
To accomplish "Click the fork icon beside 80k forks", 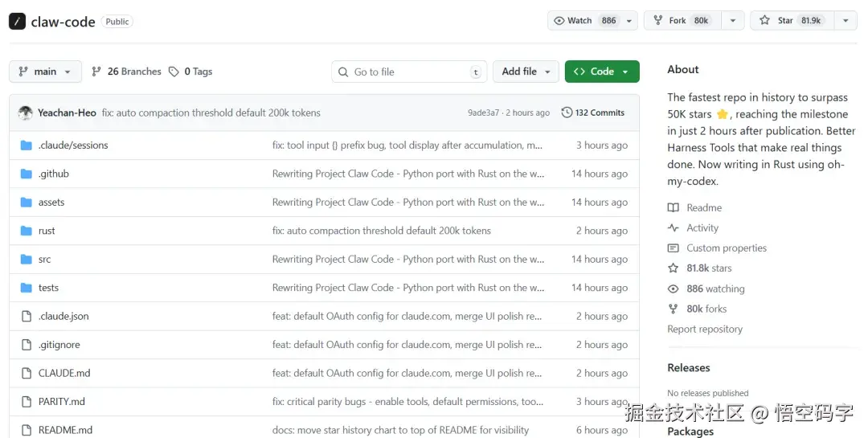I will coord(674,309).
